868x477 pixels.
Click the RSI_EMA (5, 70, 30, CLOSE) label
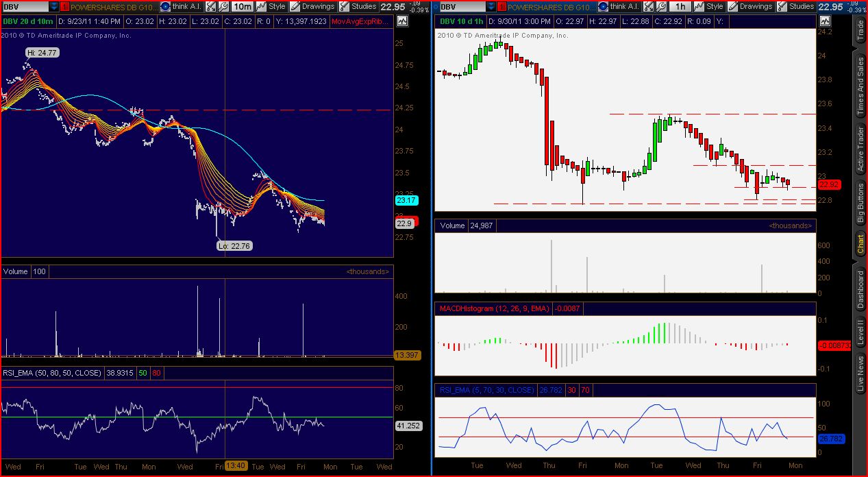pos(486,390)
